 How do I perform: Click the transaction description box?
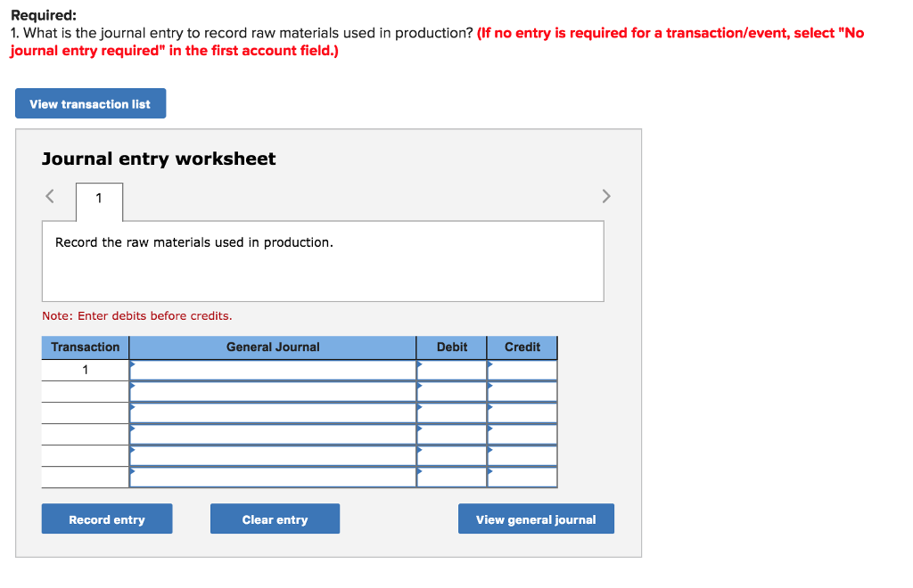323,260
